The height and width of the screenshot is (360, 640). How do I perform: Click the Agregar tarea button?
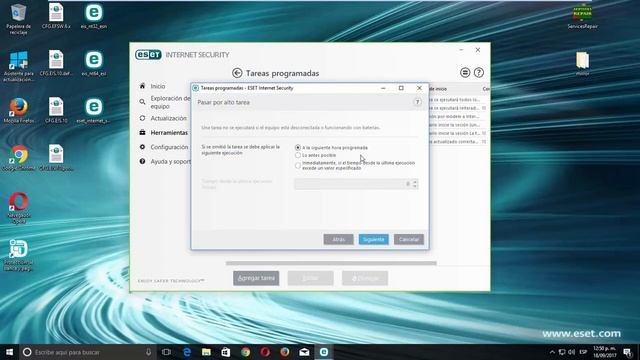click(x=256, y=278)
